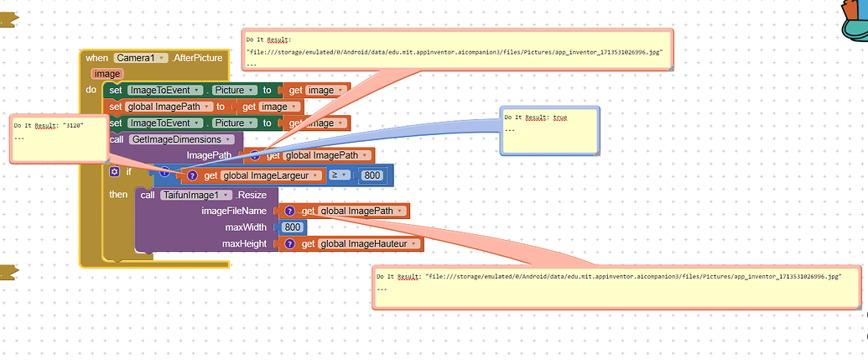Click the image parameter in the AfterPicture event
Image resolution: width=868 pixels, height=360 pixels.
click(107, 74)
